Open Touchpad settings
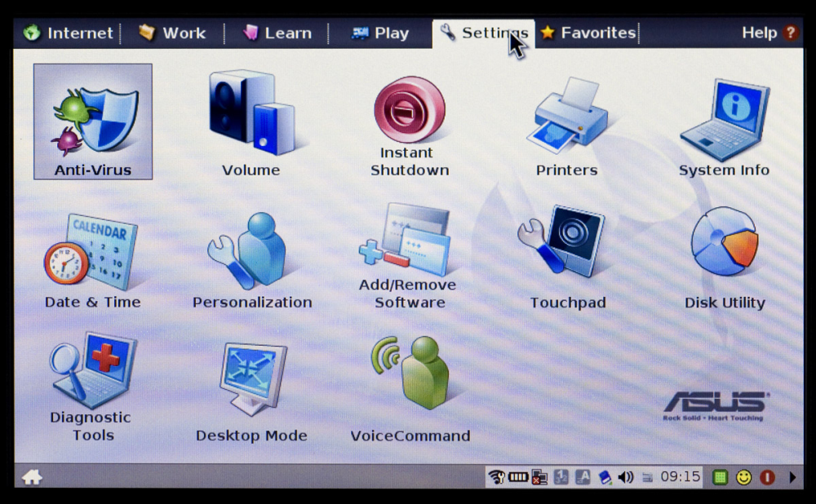The height and width of the screenshot is (504, 816). point(567,257)
